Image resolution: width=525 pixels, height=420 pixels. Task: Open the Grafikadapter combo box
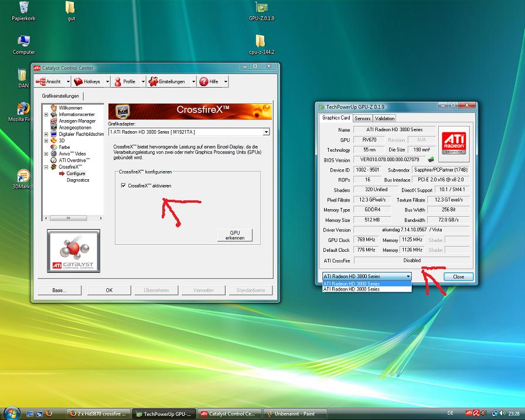(189, 132)
